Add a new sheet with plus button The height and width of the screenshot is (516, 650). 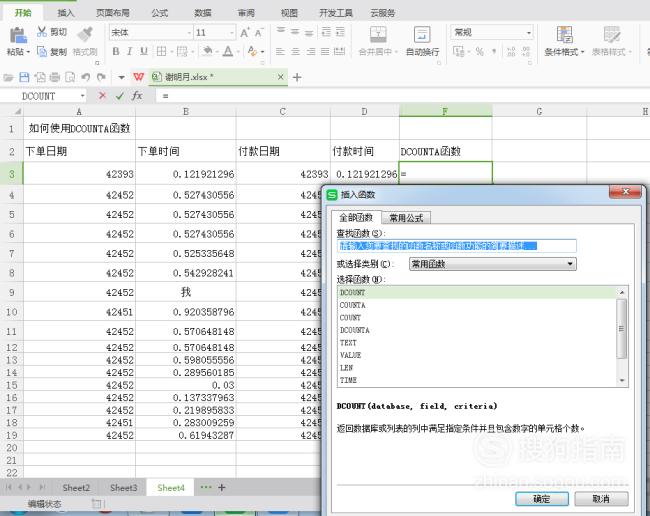click(222, 487)
